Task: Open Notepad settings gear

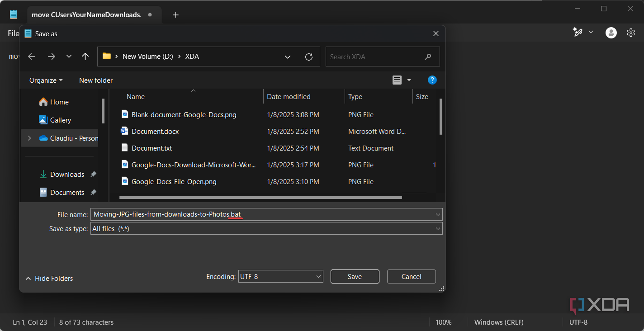Action: 631,32
